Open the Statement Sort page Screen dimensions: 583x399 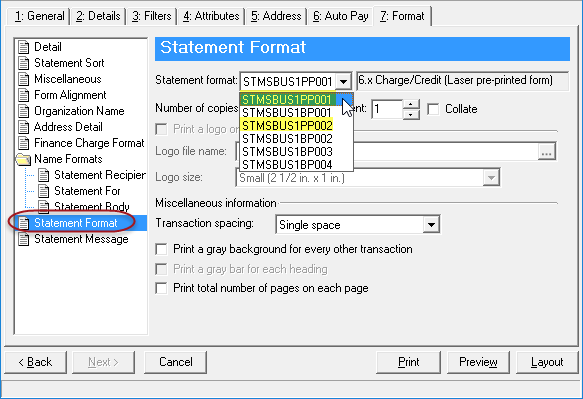pos(69,63)
